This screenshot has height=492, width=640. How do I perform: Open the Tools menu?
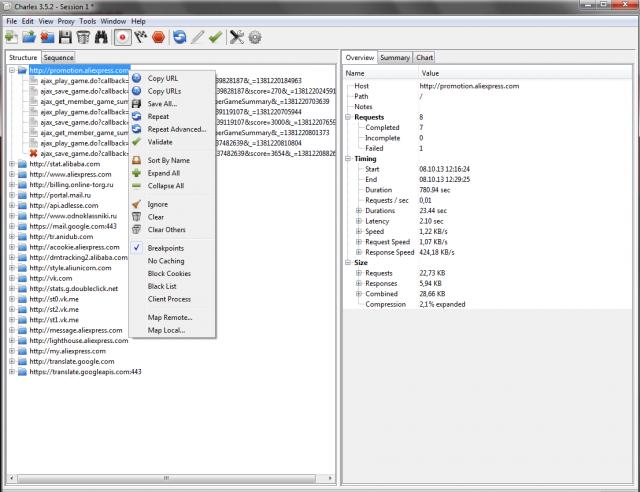click(x=87, y=21)
